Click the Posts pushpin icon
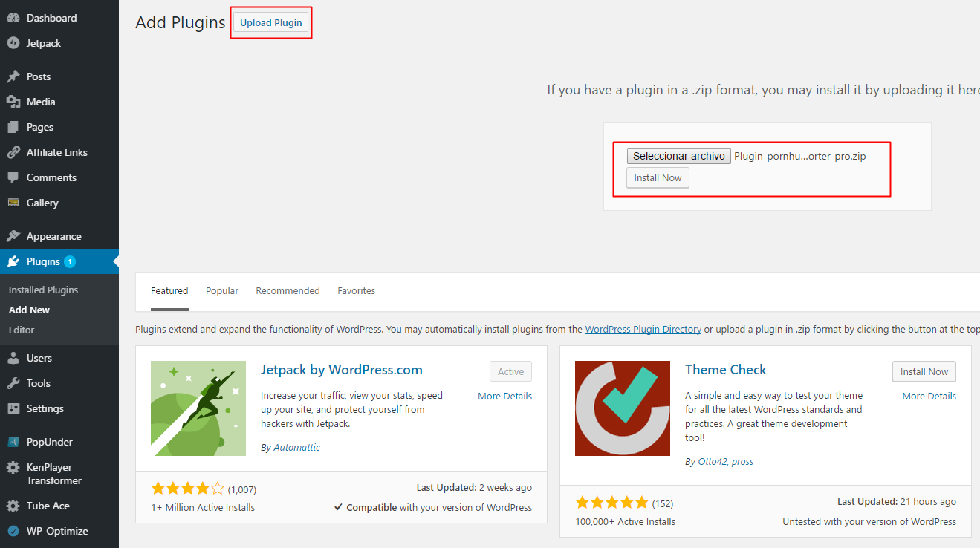Viewport: 980px width, 548px height. [x=13, y=76]
